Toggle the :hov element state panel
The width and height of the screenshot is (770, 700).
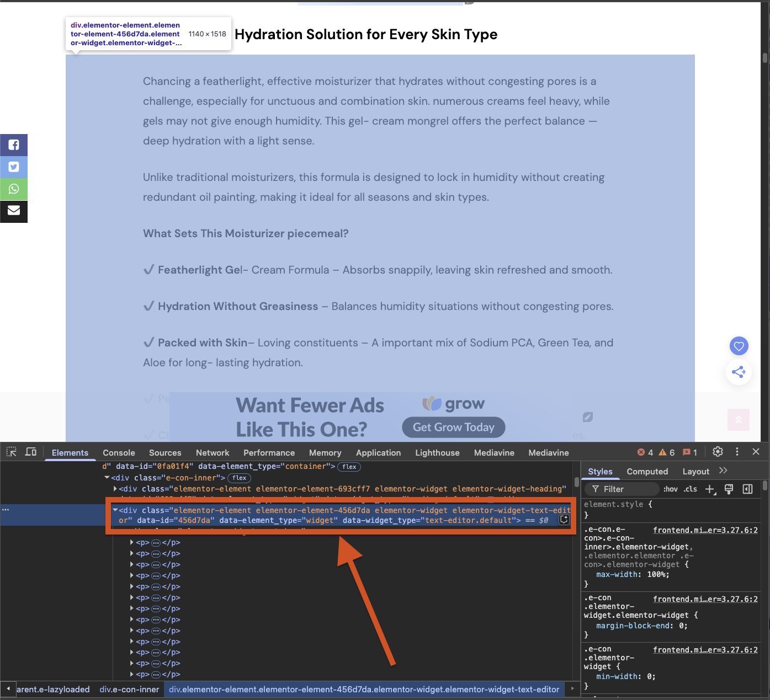pyautogui.click(x=671, y=489)
